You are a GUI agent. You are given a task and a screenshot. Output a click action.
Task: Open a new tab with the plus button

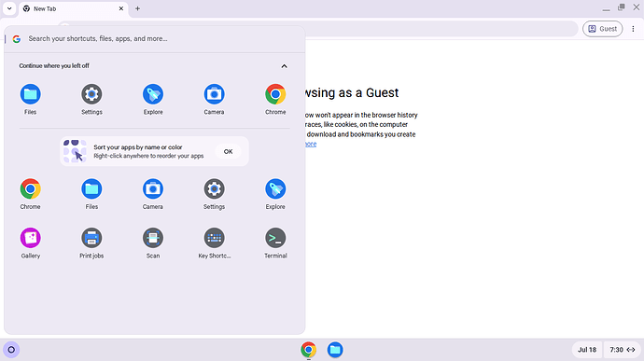pos(137,8)
